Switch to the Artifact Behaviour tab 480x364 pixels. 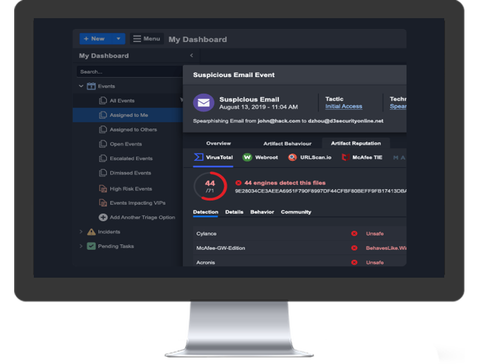[287, 143]
